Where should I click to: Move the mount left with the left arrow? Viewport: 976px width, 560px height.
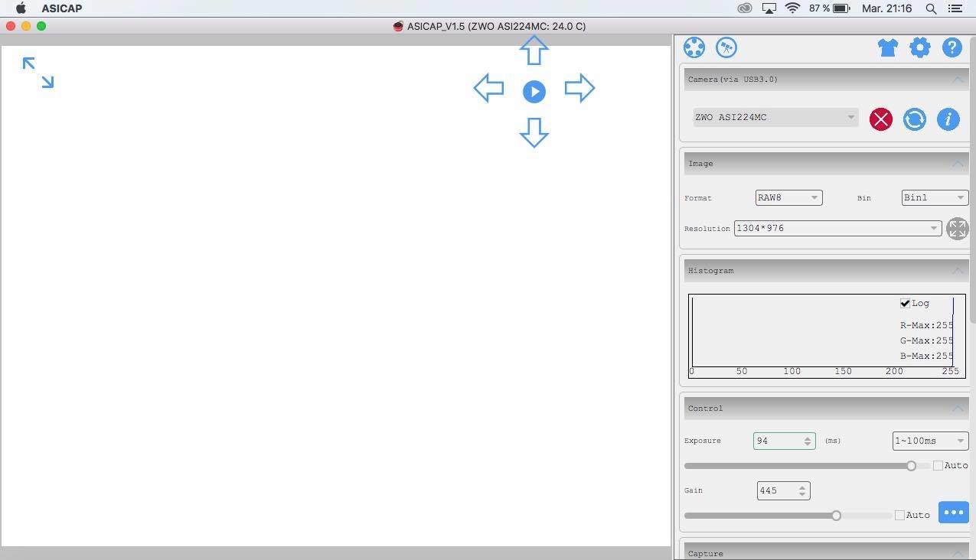(488, 88)
